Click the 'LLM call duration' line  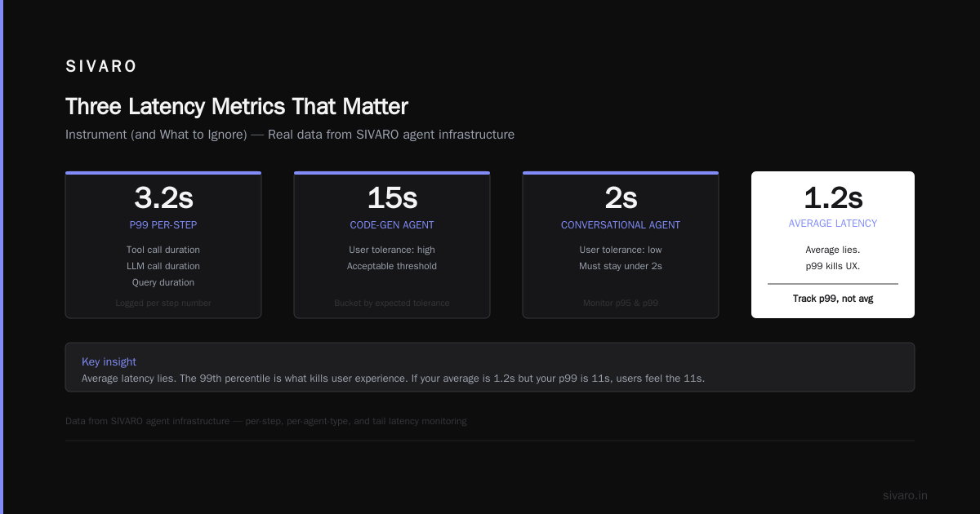coord(163,266)
